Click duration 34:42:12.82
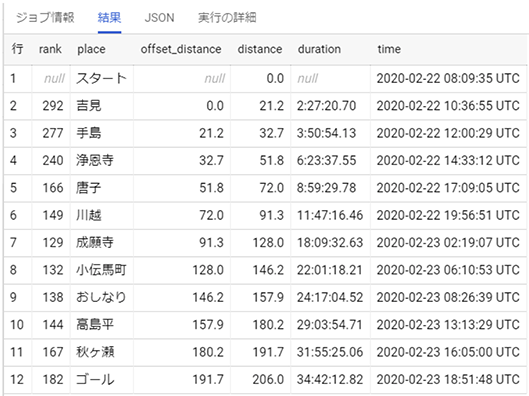Image resolution: width=529 pixels, height=396 pixels. (330, 379)
